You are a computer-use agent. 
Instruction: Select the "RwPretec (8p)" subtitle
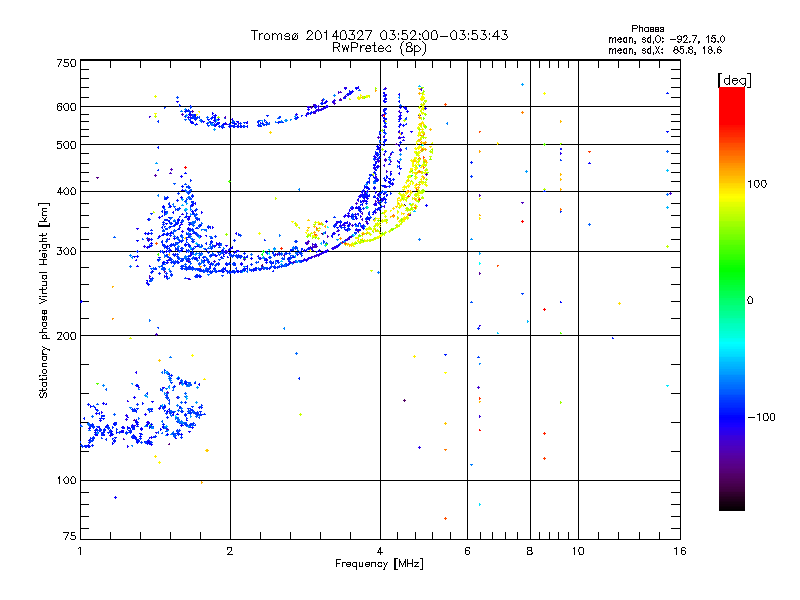tap(379, 48)
